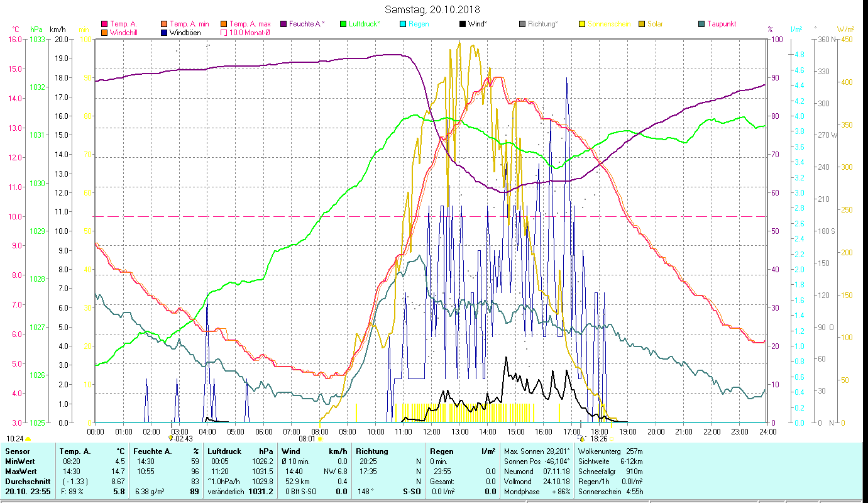Click the pink Temp. A. legend swatch

[104, 25]
